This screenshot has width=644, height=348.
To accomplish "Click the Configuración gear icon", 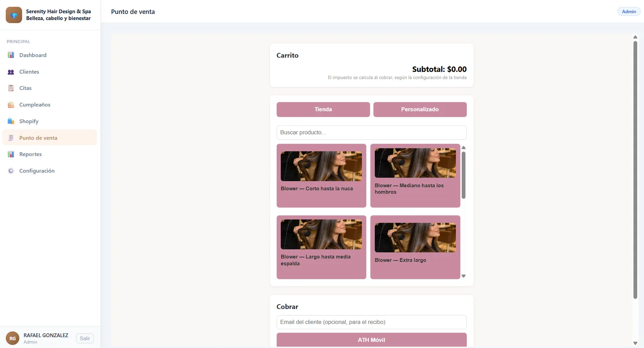I will [x=11, y=171].
